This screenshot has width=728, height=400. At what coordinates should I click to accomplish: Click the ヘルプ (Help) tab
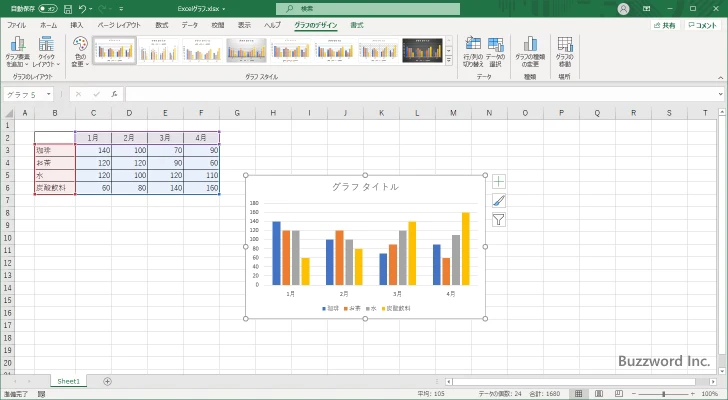click(273, 25)
